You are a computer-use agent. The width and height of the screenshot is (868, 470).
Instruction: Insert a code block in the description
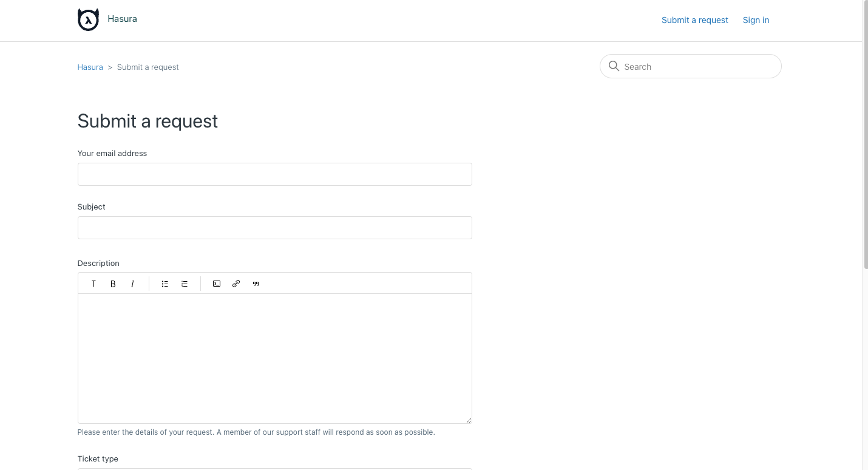pyautogui.click(x=217, y=284)
